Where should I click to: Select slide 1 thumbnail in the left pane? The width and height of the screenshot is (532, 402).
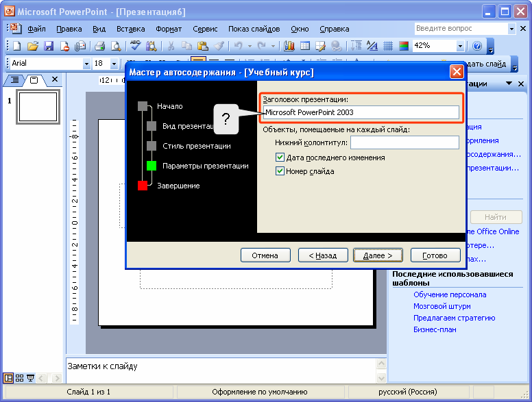click(x=38, y=107)
